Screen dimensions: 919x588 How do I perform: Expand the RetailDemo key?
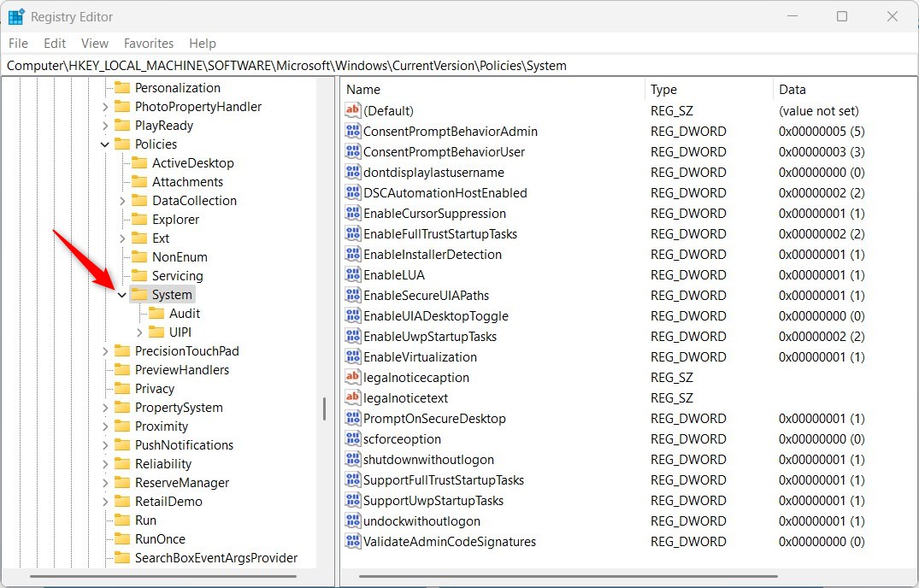point(105,502)
